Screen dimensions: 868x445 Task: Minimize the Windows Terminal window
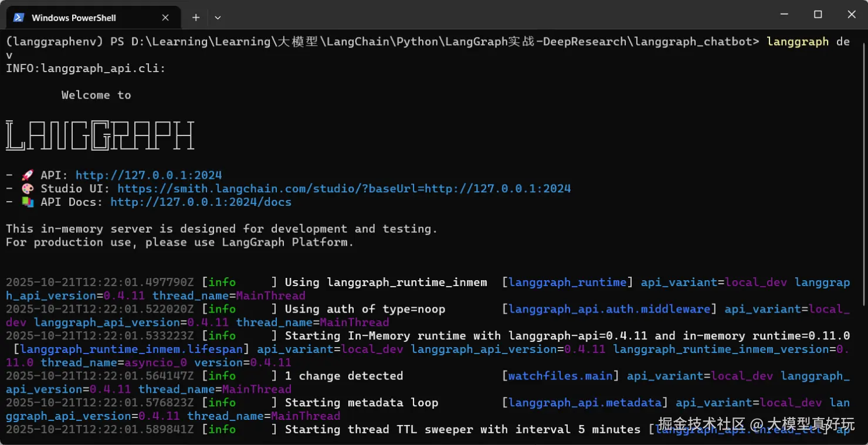click(x=784, y=14)
